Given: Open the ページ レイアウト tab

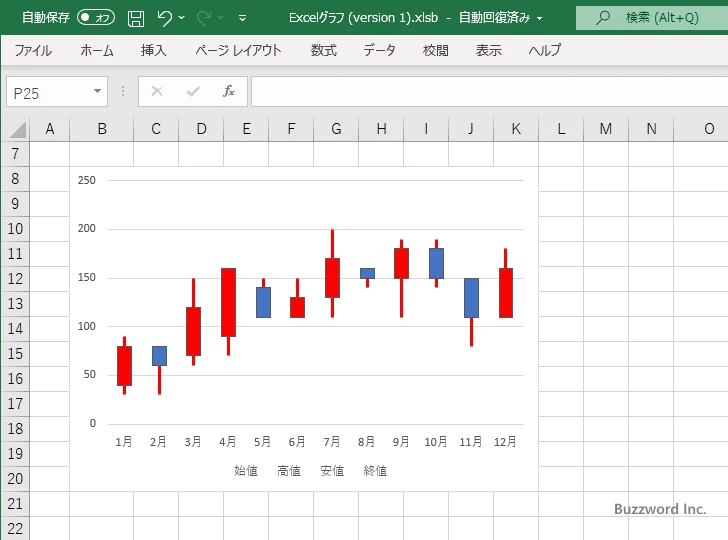Looking at the screenshot, I should [x=238, y=50].
